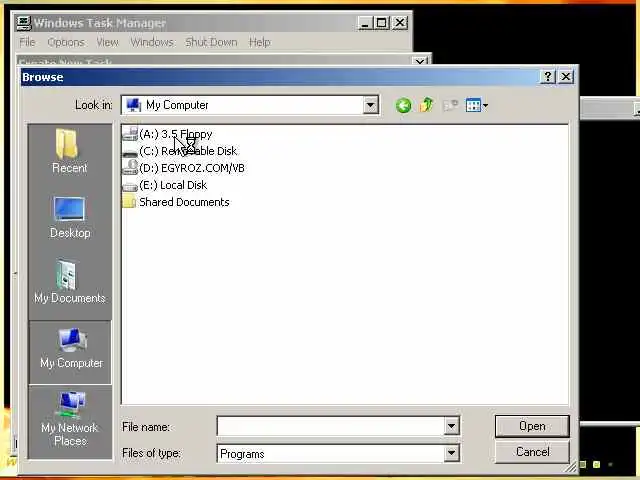The width and height of the screenshot is (640, 480).
Task: Open the Look in My Computer combo box
Action: click(x=250, y=105)
